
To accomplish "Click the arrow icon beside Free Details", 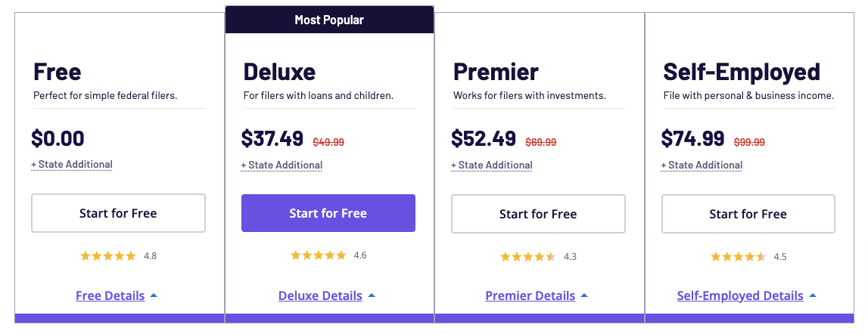I will [x=154, y=296].
